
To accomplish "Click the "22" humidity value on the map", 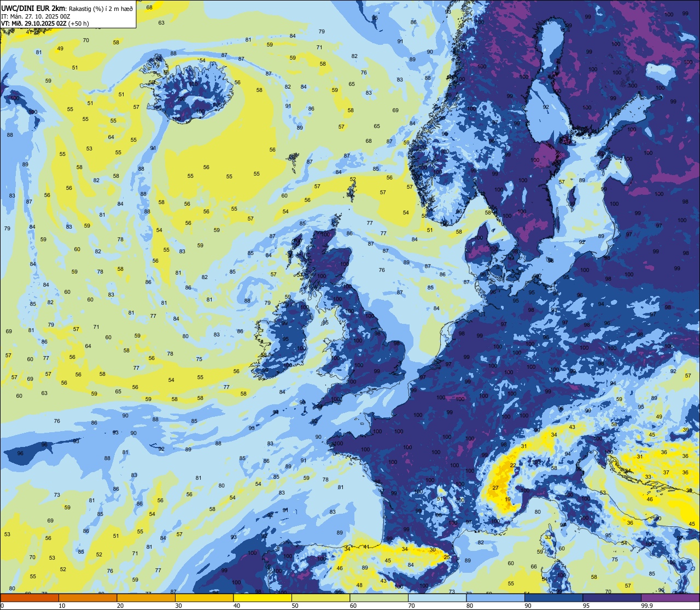I will [x=513, y=465].
